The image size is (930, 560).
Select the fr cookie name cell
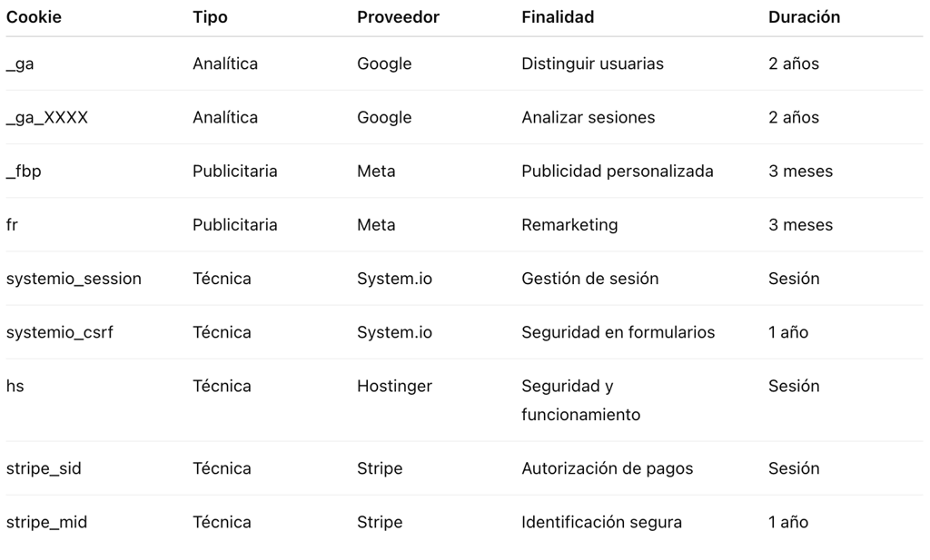click(x=12, y=224)
